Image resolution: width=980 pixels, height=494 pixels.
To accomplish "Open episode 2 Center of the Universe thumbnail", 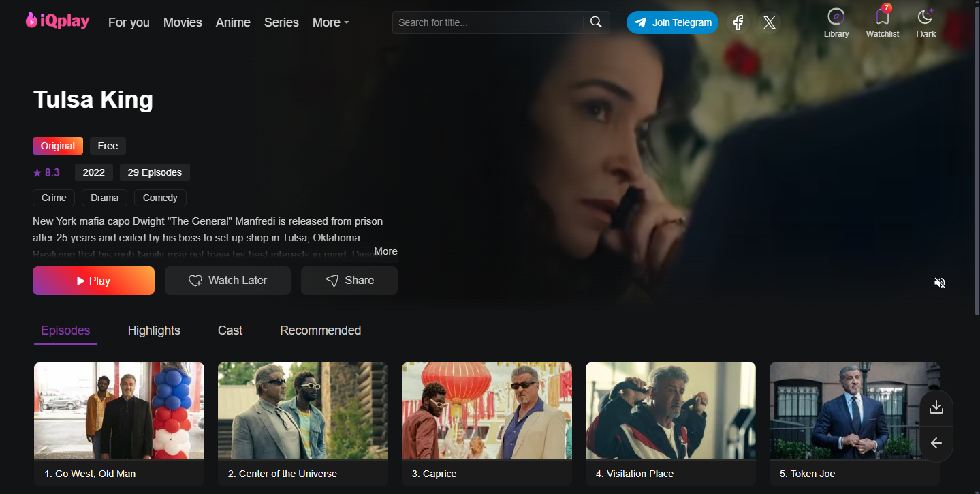I will click(303, 410).
